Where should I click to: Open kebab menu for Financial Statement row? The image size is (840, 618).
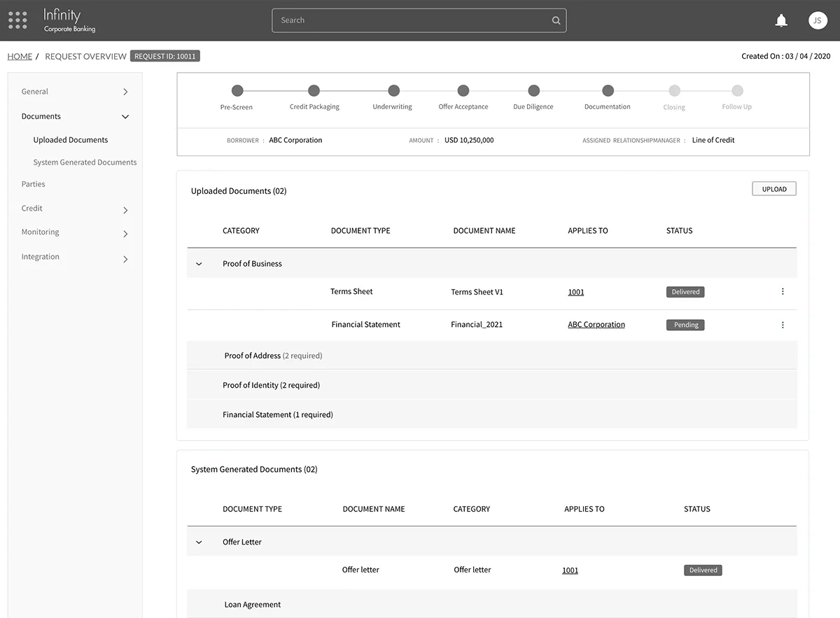tap(783, 325)
